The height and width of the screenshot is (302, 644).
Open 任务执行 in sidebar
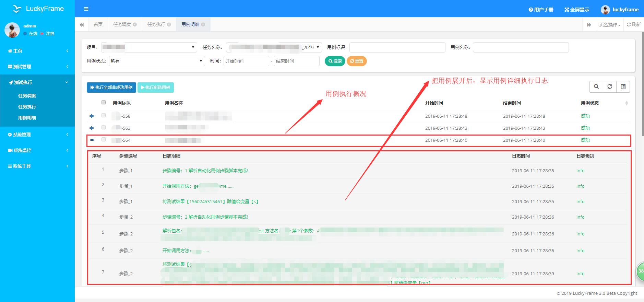[x=27, y=107]
